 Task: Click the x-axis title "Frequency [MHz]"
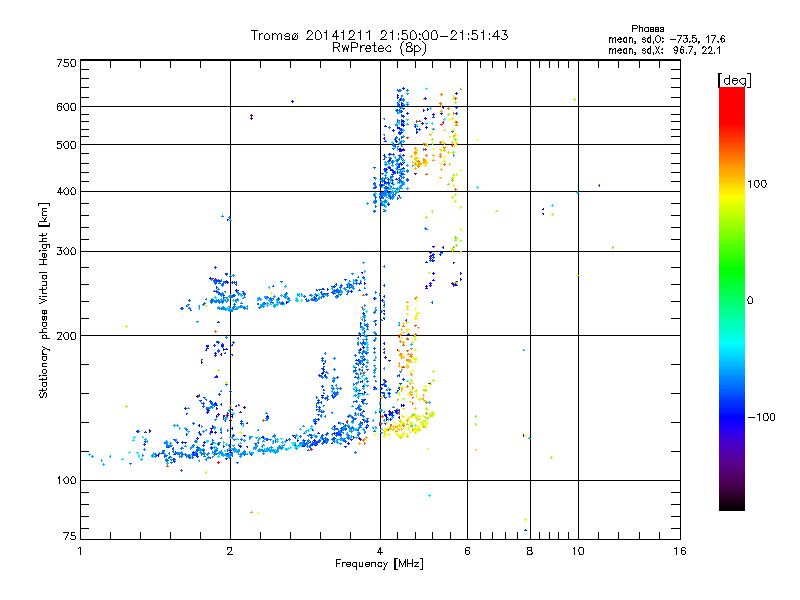(379, 564)
